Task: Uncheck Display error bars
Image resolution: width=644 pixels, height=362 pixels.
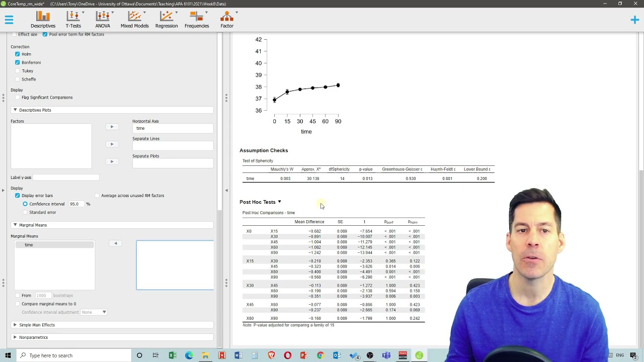Action: coord(18,196)
